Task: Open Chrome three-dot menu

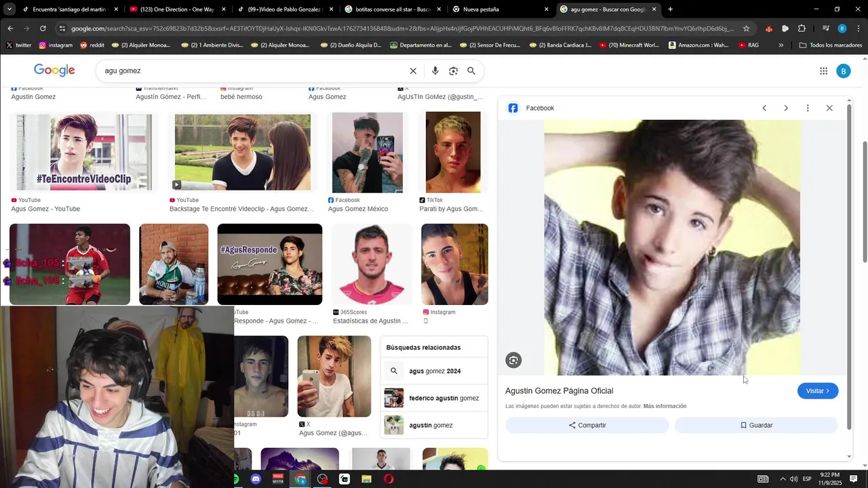Action: pyautogui.click(x=859, y=28)
